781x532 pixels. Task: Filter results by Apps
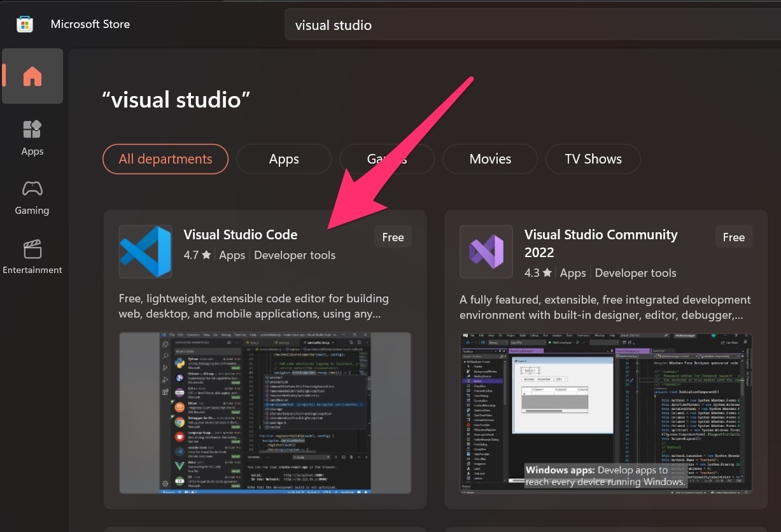click(x=284, y=159)
